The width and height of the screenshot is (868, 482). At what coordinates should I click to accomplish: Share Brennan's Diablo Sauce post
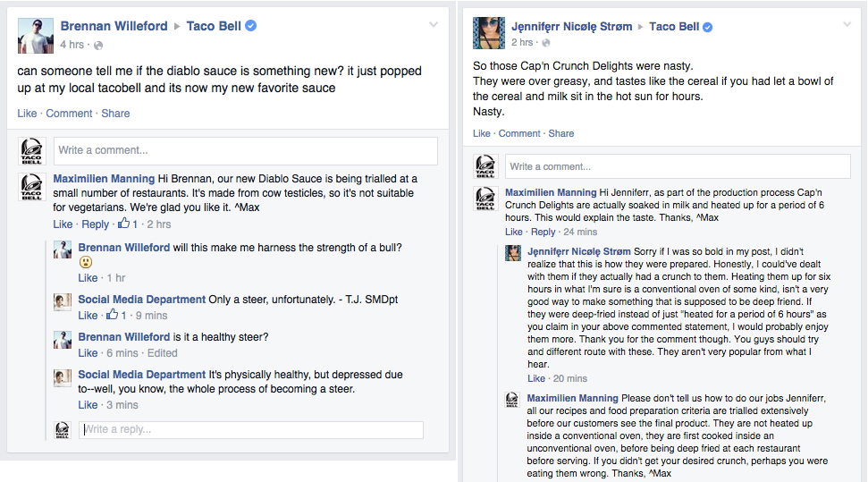click(115, 114)
